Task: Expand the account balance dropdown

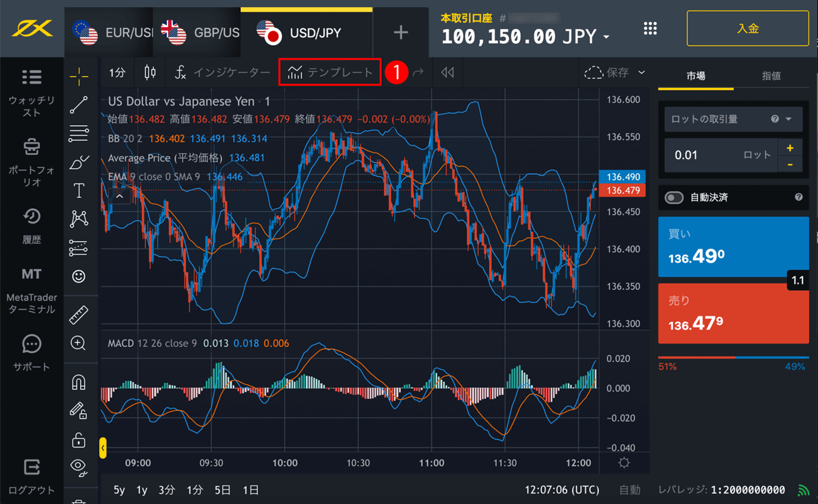Action: (606, 38)
